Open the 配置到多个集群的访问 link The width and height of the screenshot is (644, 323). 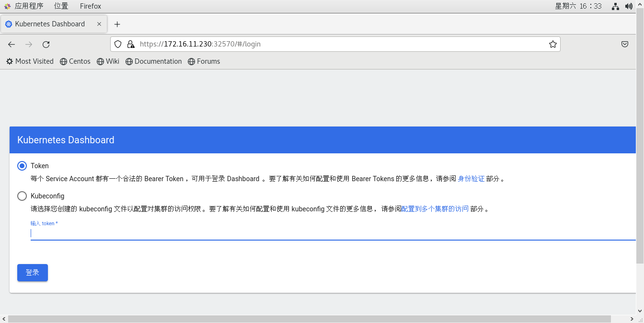435,209
